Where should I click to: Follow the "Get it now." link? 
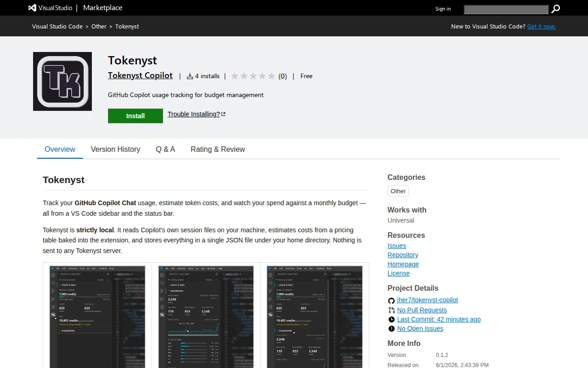542,26
